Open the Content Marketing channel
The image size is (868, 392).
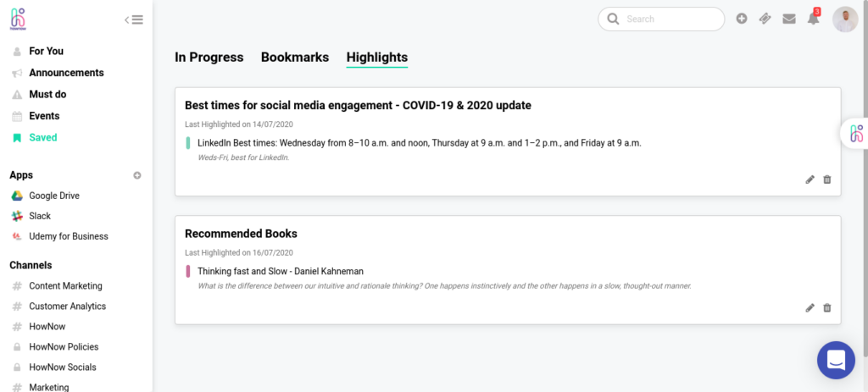click(65, 286)
